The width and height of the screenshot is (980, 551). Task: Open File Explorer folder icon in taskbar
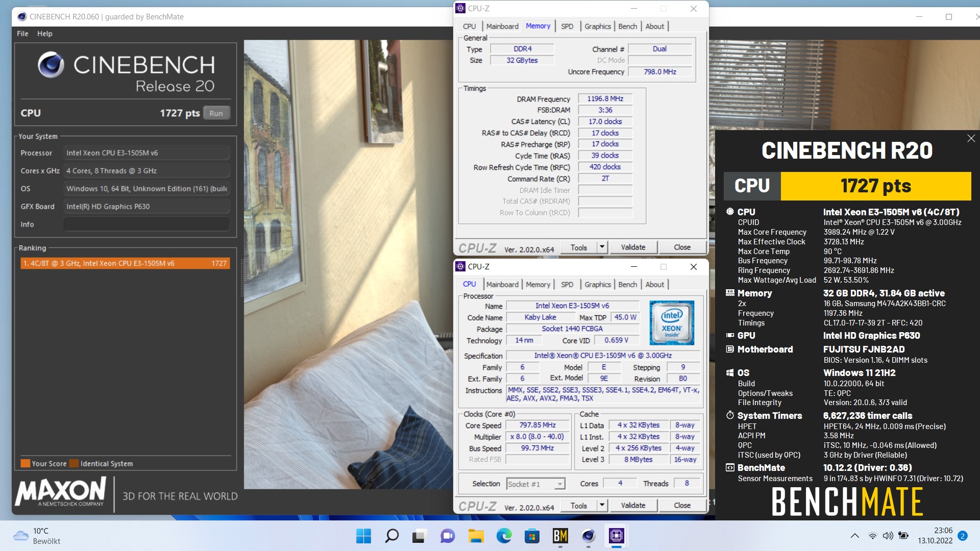click(x=476, y=536)
